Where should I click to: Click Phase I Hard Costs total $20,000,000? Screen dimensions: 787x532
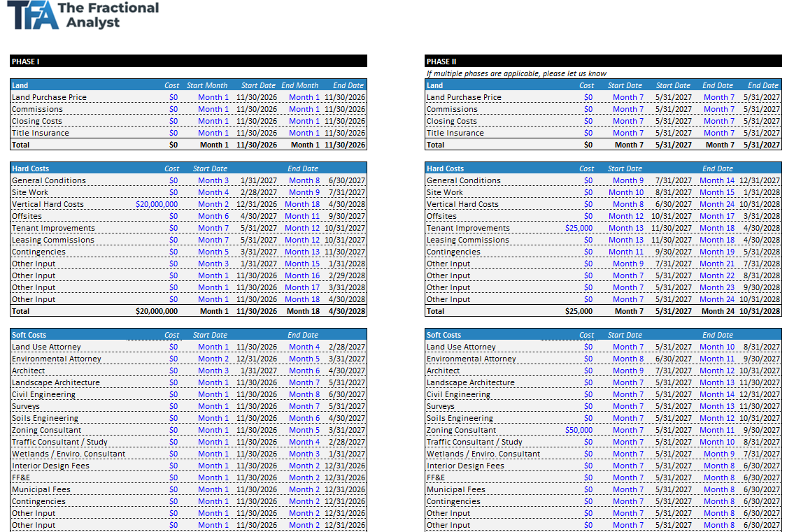coord(157,311)
